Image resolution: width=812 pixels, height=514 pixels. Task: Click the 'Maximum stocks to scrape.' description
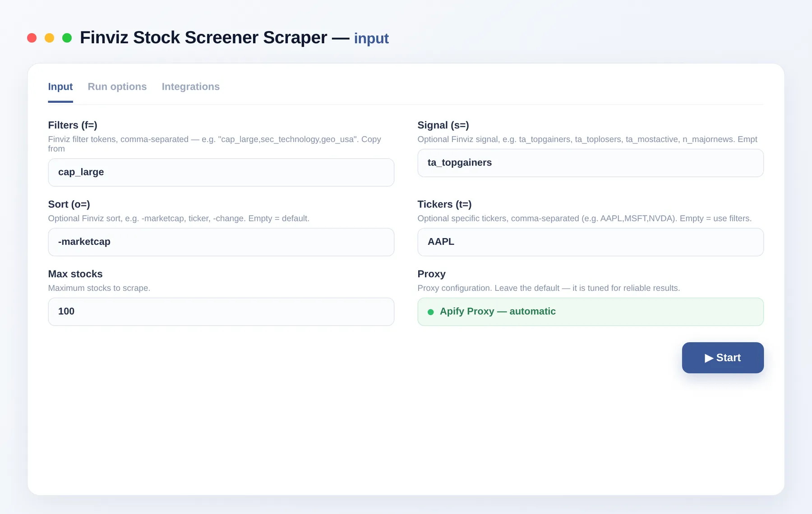coord(99,288)
